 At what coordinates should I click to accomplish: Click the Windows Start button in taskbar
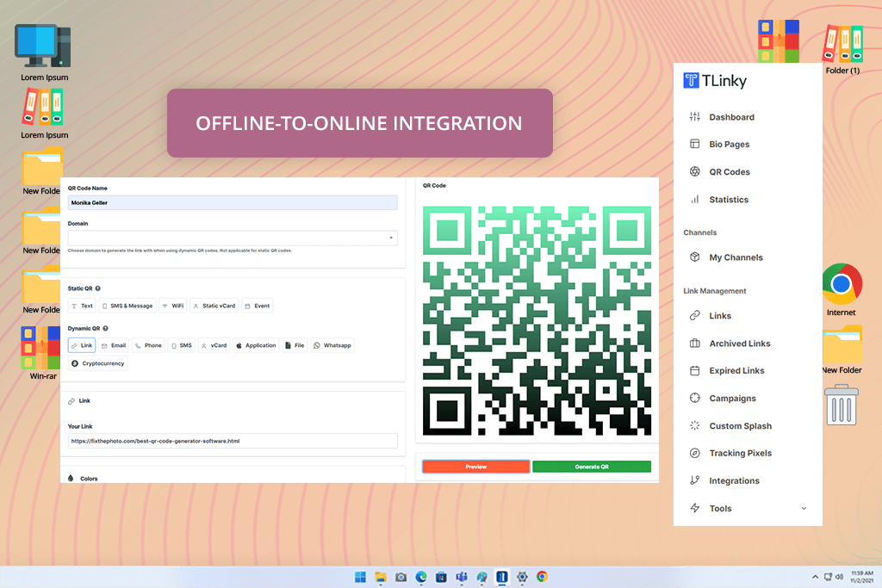point(361,577)
